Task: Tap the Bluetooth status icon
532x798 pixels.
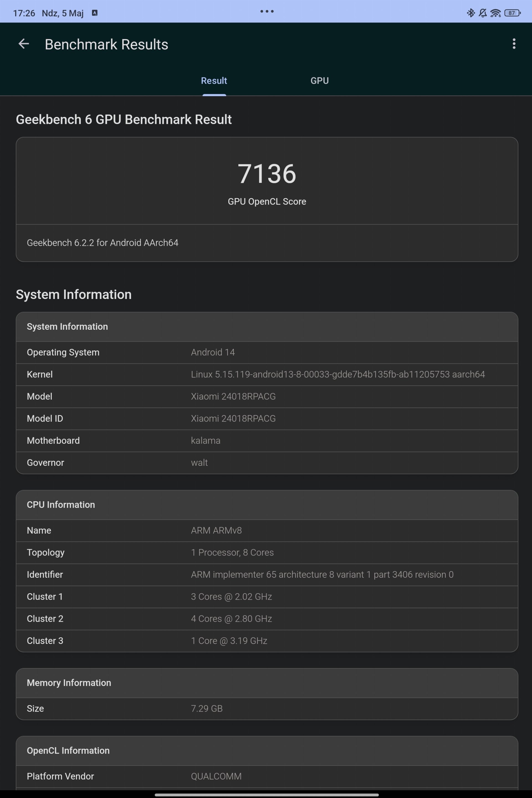Action: click(470, 13)
